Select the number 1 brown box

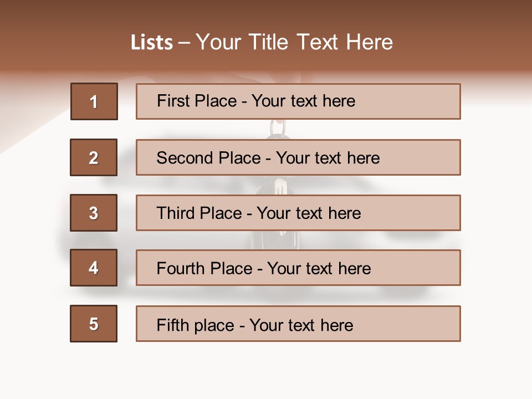[94, 101]
